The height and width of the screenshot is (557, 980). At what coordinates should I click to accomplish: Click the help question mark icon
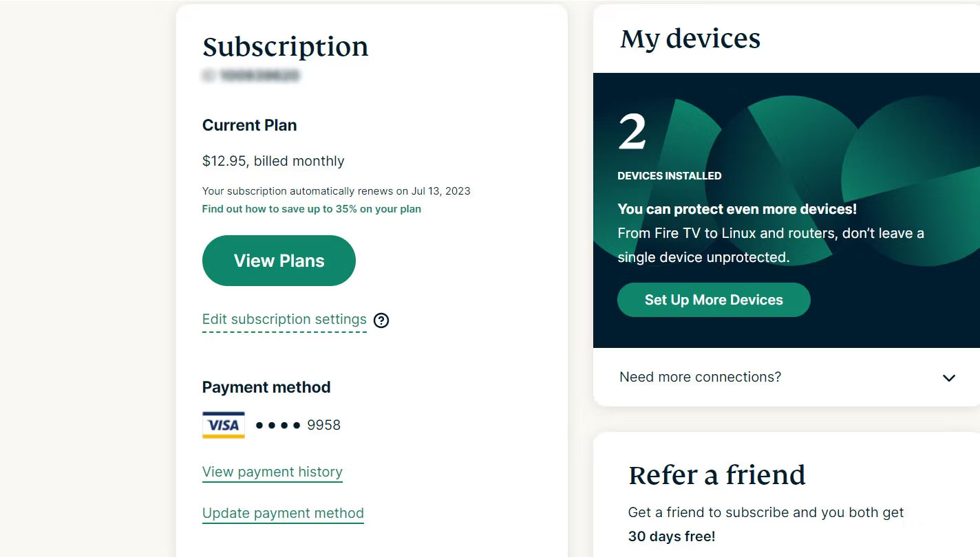[x=381, y=320]
